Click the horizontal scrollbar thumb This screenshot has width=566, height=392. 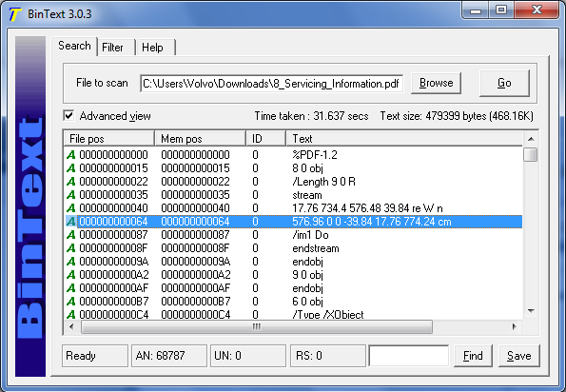(x=257, y=327)
